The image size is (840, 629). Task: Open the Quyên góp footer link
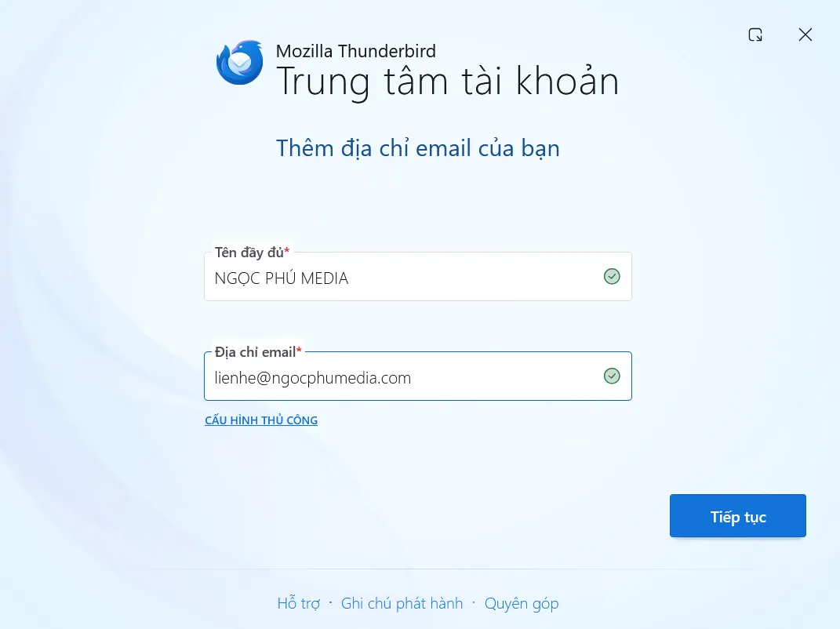click(522, 604)
